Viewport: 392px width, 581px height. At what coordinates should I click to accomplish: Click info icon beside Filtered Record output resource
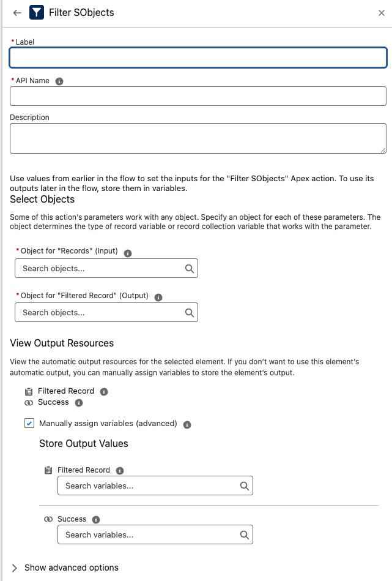coord(104,392)
